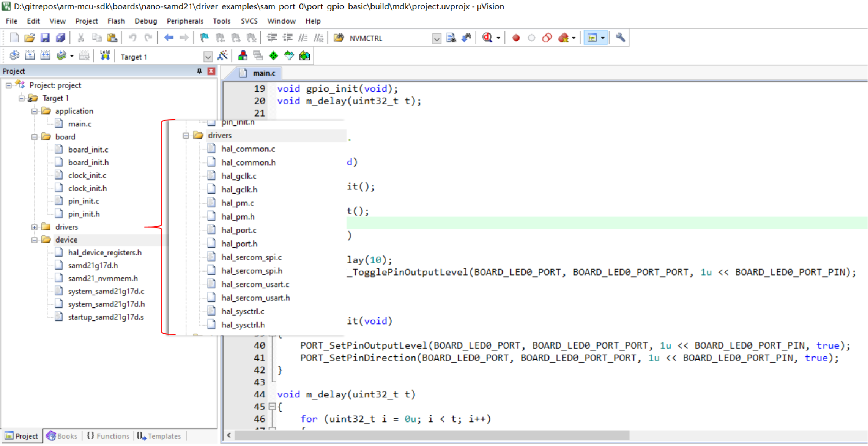The image size is (868, 446).
Task: Navigate backwards with the blue left arrow
Action: (169, 38)
